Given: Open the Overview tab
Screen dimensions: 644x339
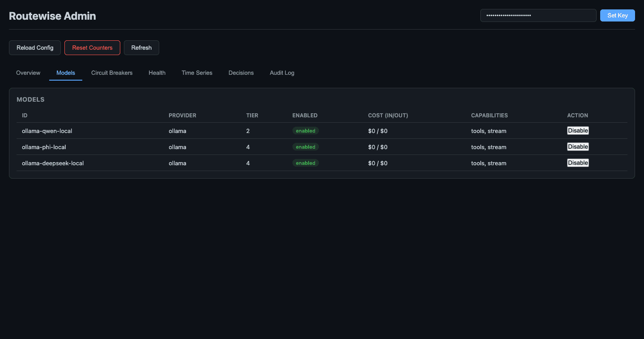Looking at the screenshot, I should pyautogui.click(x=28, y=73).
